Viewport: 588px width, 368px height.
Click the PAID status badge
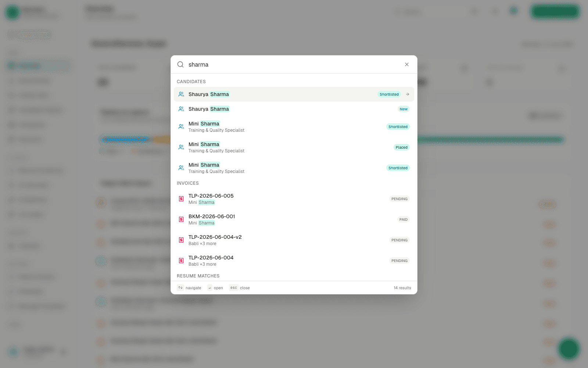pos(404,219)
